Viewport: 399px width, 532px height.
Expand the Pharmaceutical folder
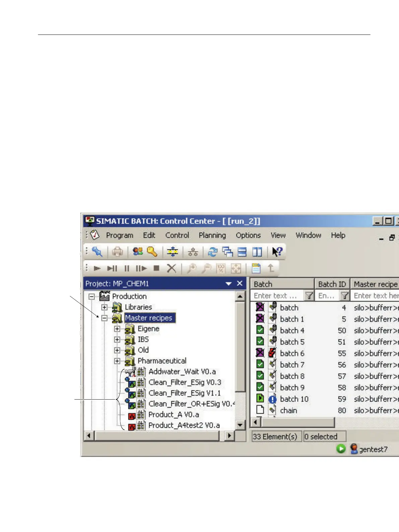[x=117, y=361]
